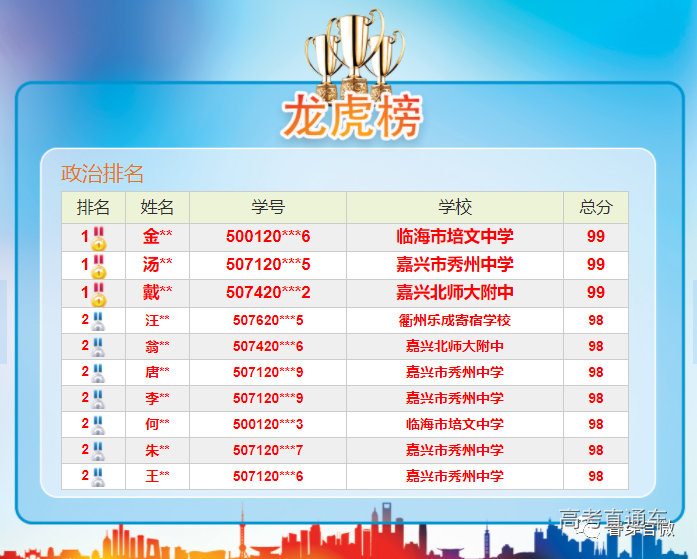The width and height of the screenshot is (697, 559).
Task: Select the 学号 column header
Action: [x=267, y=207]
